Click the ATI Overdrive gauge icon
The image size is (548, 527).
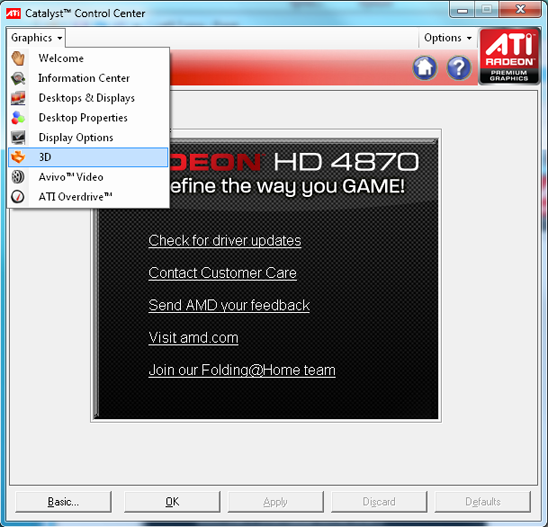tap(18, 197)
